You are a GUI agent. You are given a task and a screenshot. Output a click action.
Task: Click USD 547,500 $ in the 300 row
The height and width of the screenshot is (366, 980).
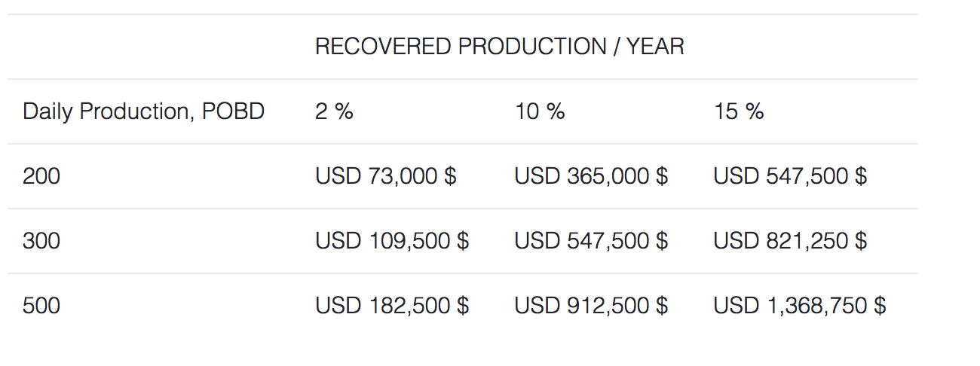591,241
